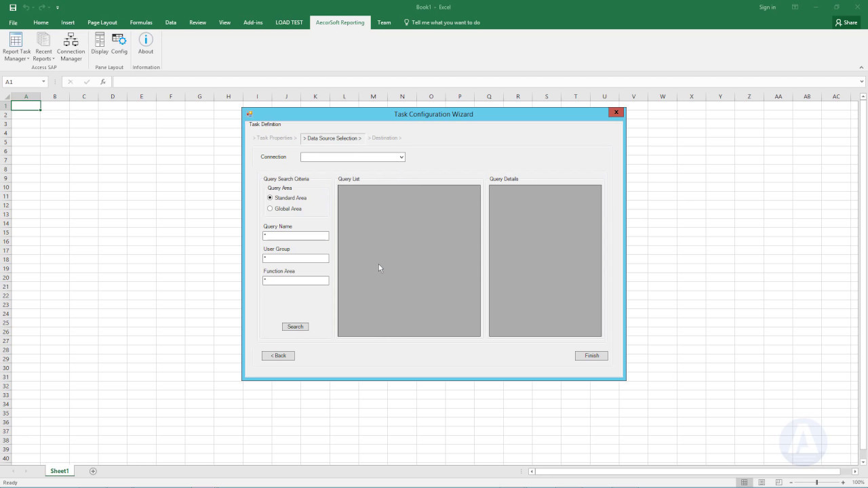
Task: Switch to Normal view in status bar
Action: click(745, 483)
